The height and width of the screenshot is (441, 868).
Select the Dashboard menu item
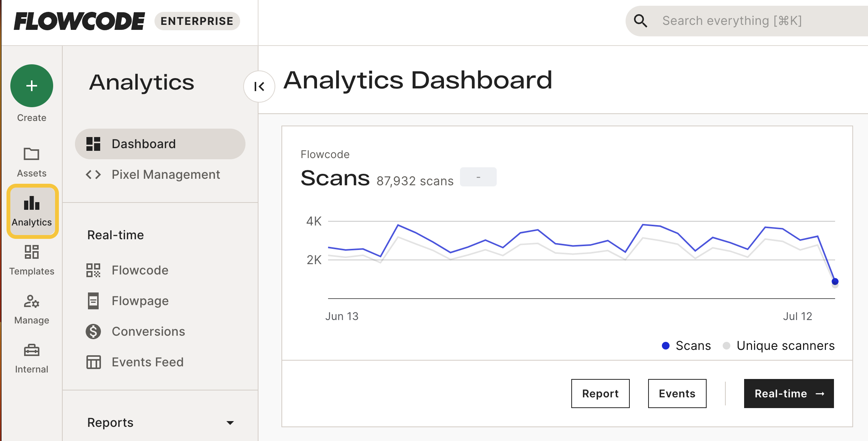coord(160,144)
